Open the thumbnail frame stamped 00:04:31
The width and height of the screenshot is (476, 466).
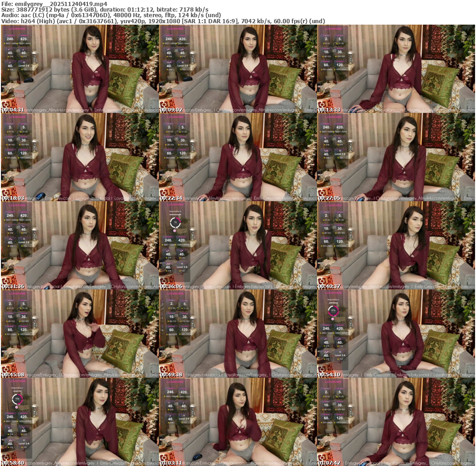[x=80, y=69]
